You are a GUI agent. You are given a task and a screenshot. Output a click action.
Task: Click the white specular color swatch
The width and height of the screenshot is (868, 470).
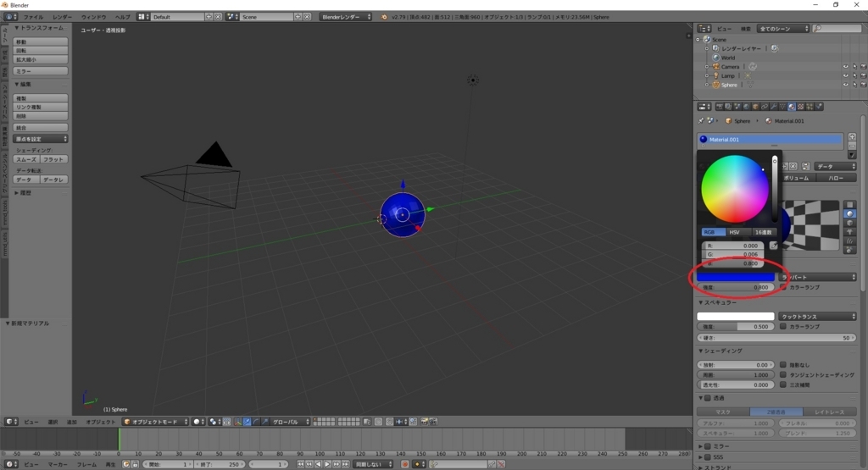735,316
